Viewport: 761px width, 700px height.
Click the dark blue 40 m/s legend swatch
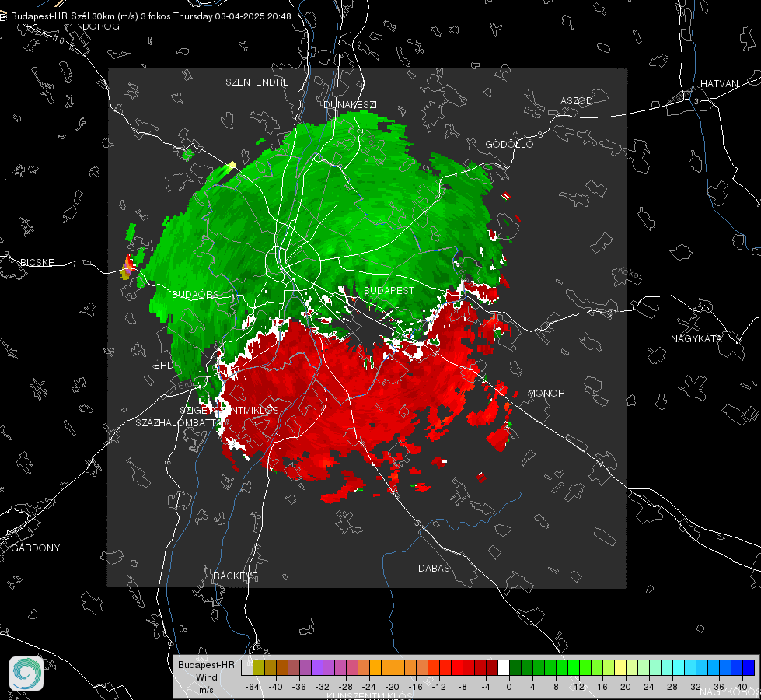(x=749, y=667)
